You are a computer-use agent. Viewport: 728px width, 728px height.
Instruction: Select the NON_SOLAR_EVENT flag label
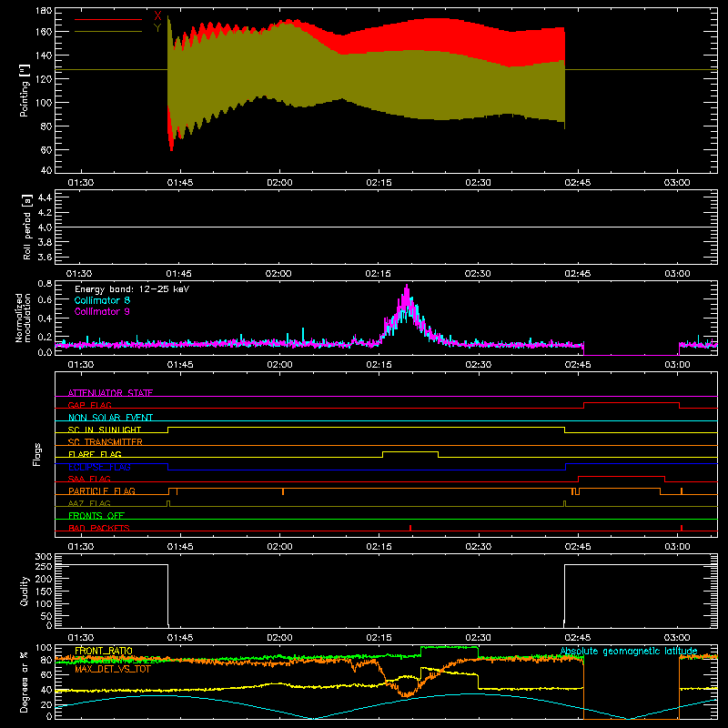(110, 418)
